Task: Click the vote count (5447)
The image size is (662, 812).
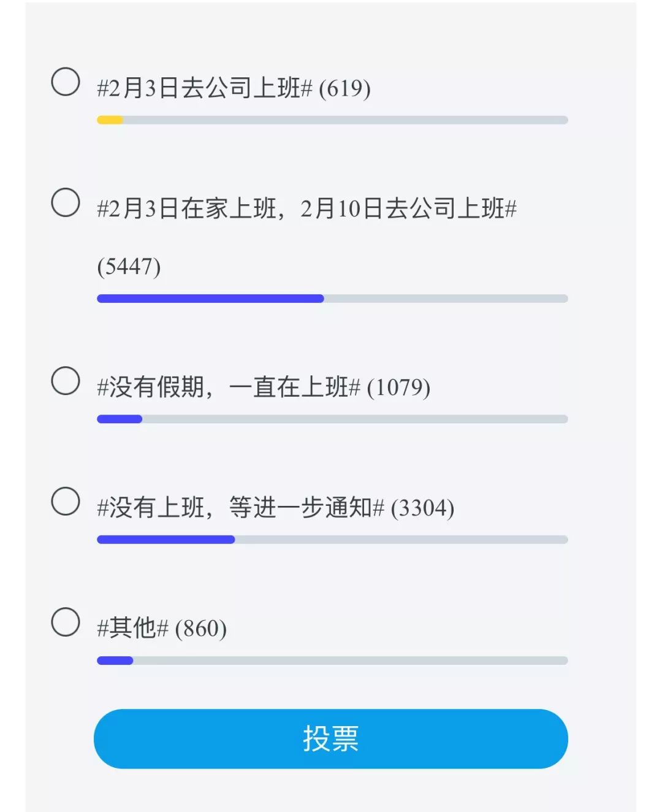Action: coord(129,267)
